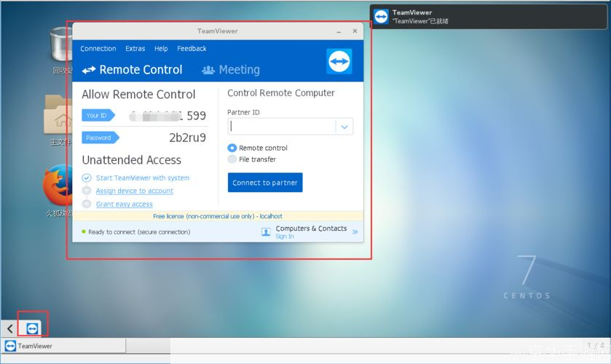Focus the Partner ID input field

[x=281, y=127]
